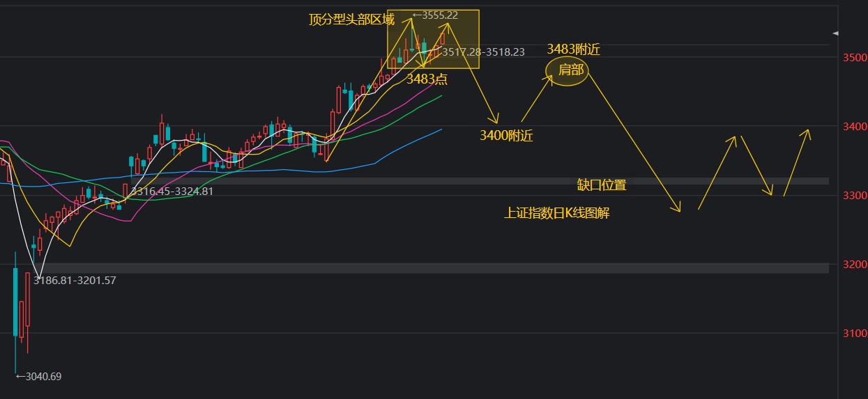
Task: Select the 3483点 annotation text
Action: (x=427, y=79)
